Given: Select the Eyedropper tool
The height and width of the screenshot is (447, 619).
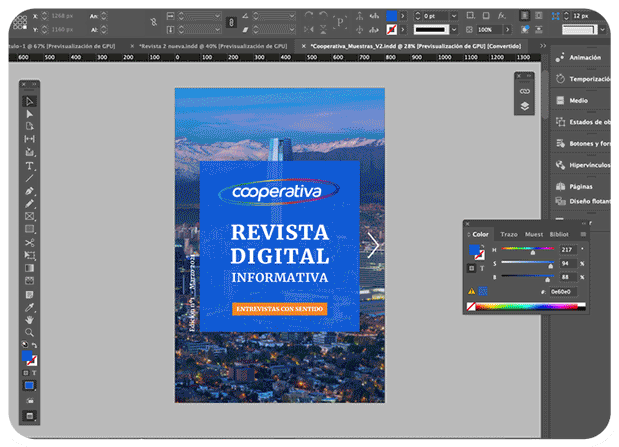Looking at the screenshot, I should click(29, 307).
